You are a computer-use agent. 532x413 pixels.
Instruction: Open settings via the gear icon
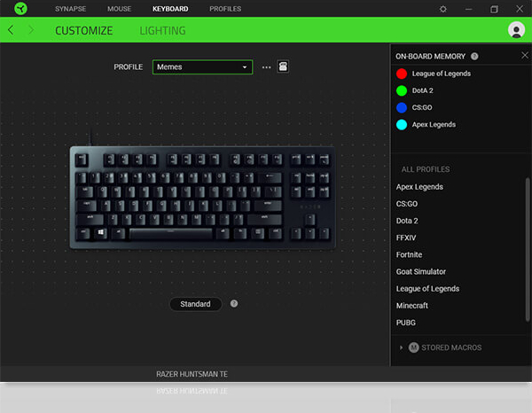click(x=442, y=9)
